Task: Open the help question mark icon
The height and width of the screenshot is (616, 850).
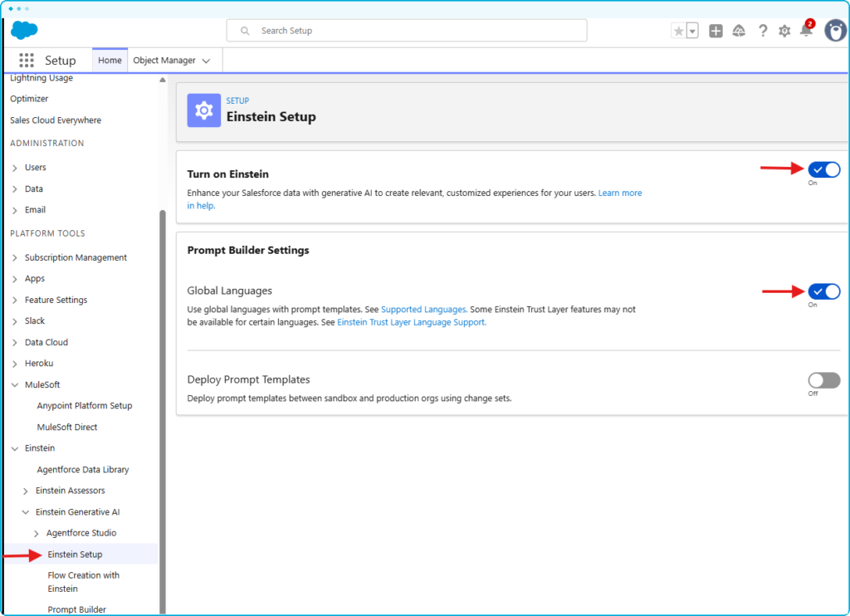Action: 763,31
